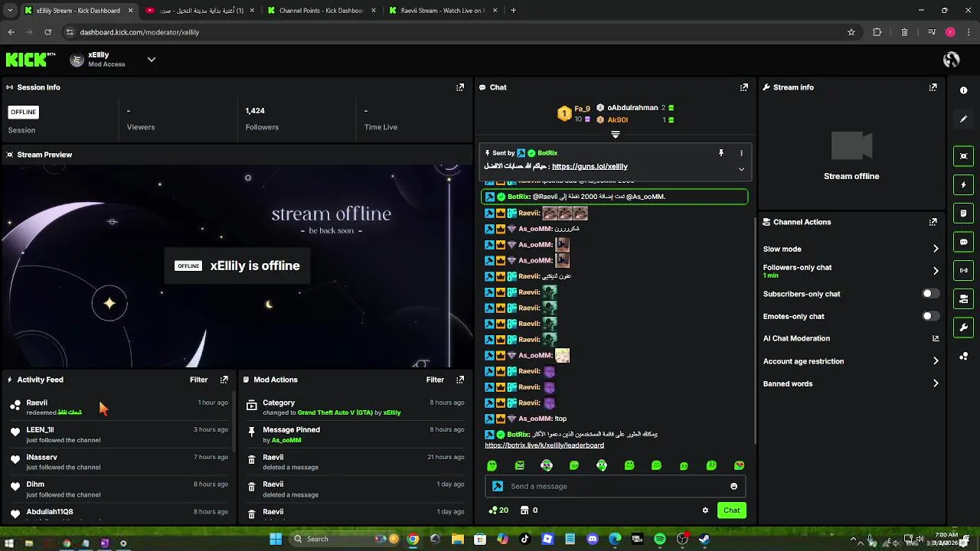Pop out the Activity Feed panel
Viewport: 980px width, 551px height.
(224, 380)
